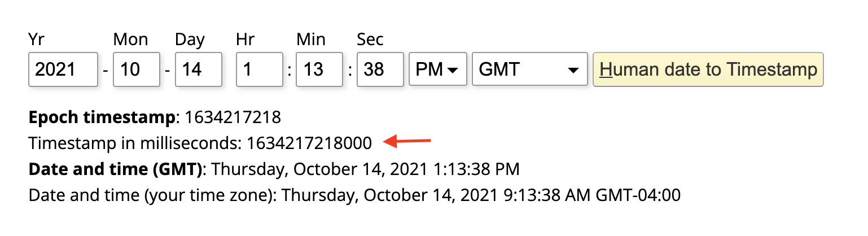Viewport: 868px width, 236px height.
Task: Click the Yr input field showing 2021
Action: pos(63,69)
